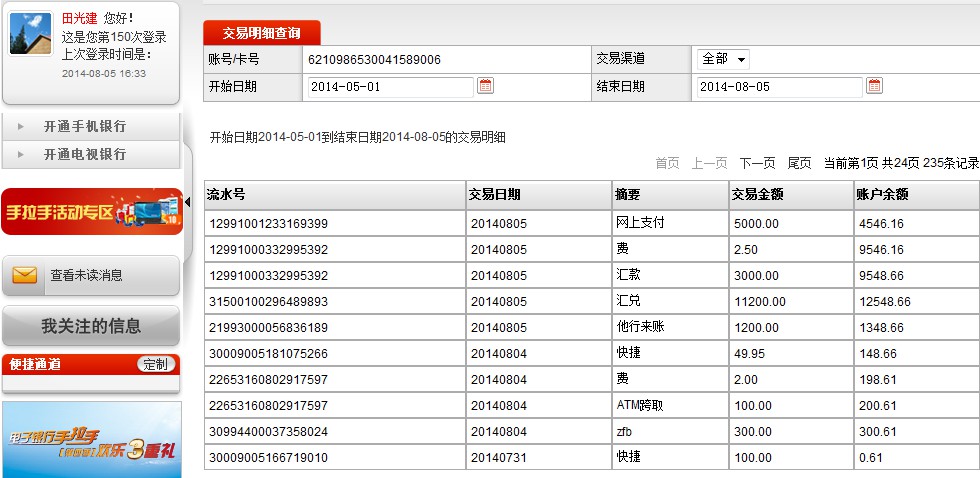Expand 开通电视银行 menu item
980x478 pixels.
[x=85, y=155]
